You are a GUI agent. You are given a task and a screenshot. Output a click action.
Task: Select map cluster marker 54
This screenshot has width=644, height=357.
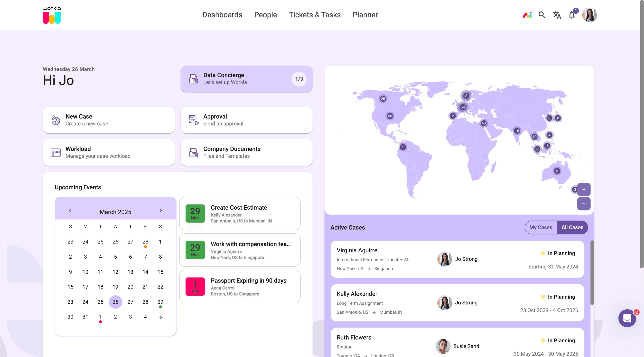point(463,107)
